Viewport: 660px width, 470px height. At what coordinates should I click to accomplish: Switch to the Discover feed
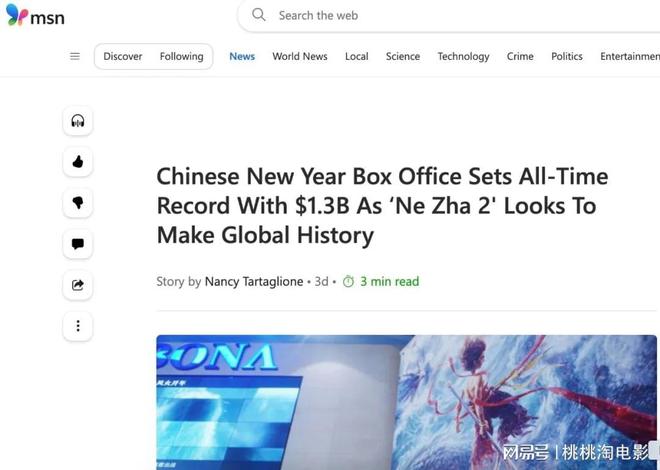click(x=122, y=56)
